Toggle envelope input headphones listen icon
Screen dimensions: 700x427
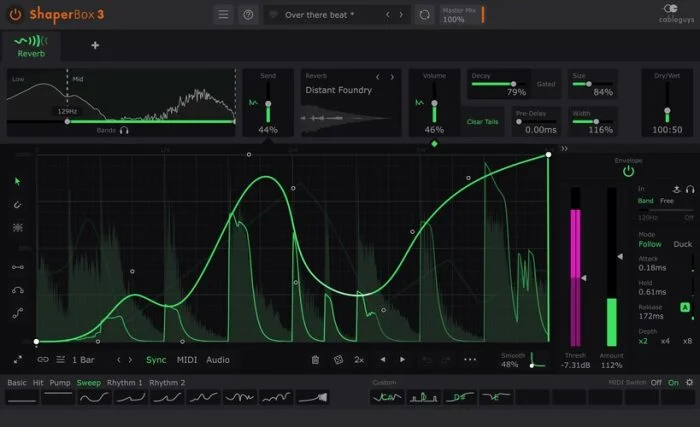(x=690, y=189)
